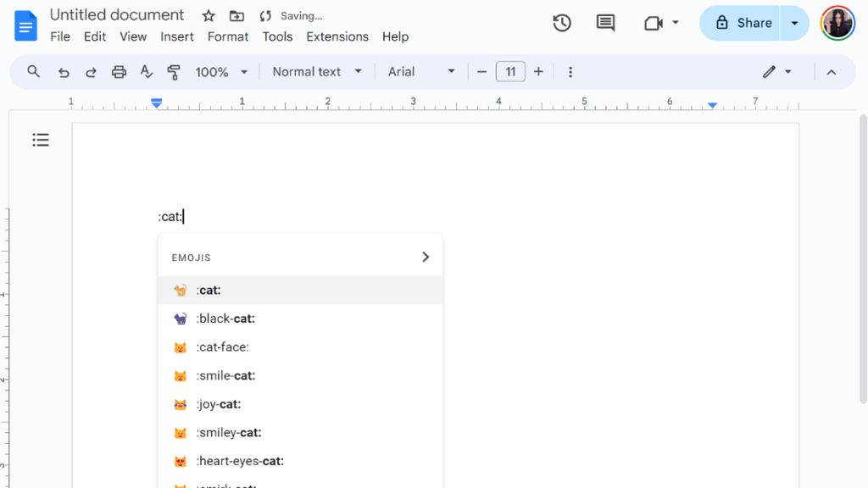Open the Arial font family dropdown
This screenshot has height=488, width=868.
click(x=420, y=72)
